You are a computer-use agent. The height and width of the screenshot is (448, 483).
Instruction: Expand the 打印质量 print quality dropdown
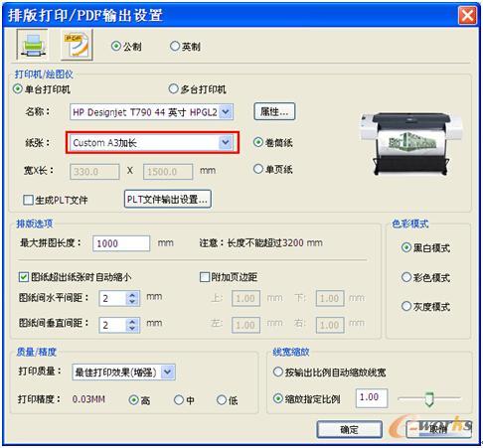[168, 373]
